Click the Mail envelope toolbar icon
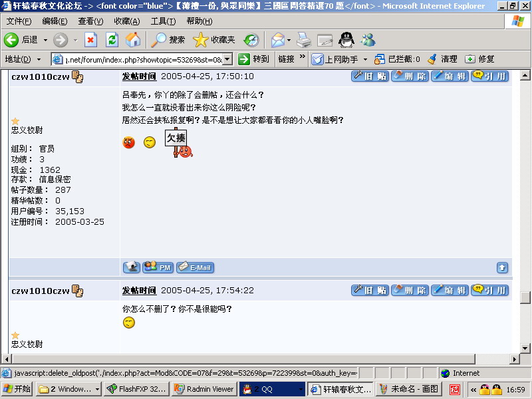Image resolution: width=532 pixels, height=399 pixels. pos(278,40)
